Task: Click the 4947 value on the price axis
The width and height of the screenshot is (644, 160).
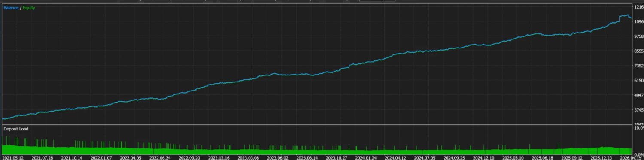Action: click(x=638, y=95)
